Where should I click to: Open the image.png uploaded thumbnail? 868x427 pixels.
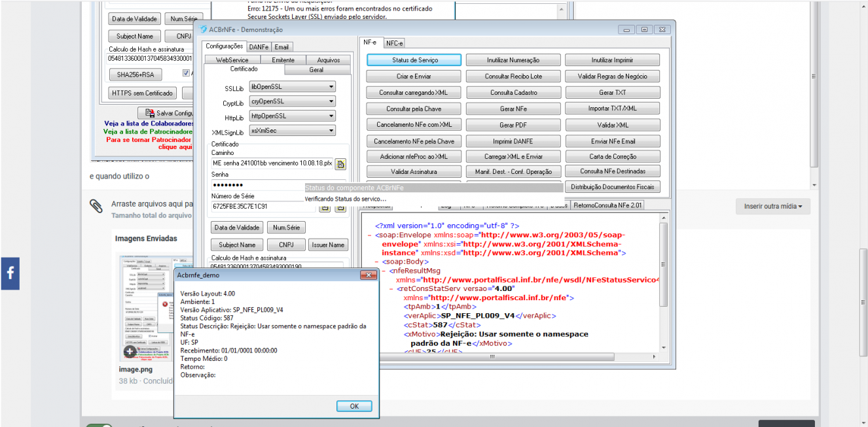[147, 307]
